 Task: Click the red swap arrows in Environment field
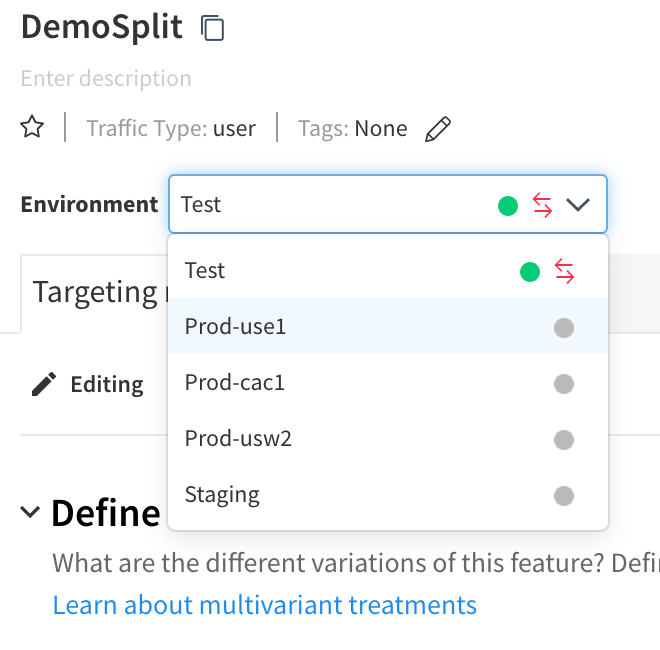tap(542, 205)
